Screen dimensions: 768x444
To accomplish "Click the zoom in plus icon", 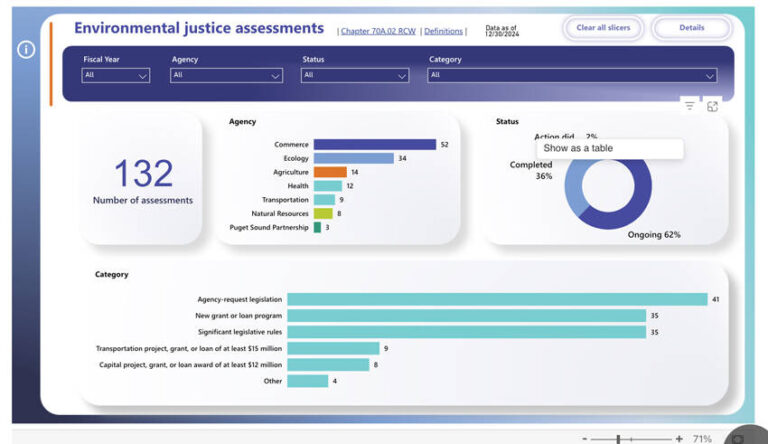I will click(x=679, y=438).
